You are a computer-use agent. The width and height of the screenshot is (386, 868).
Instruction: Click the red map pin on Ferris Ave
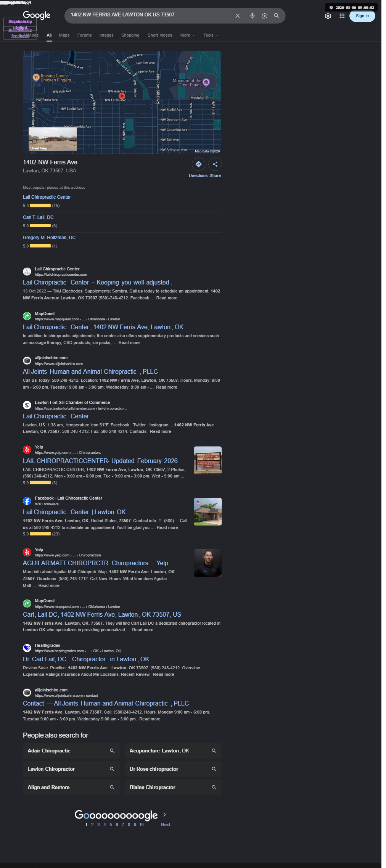pos(122,96)
